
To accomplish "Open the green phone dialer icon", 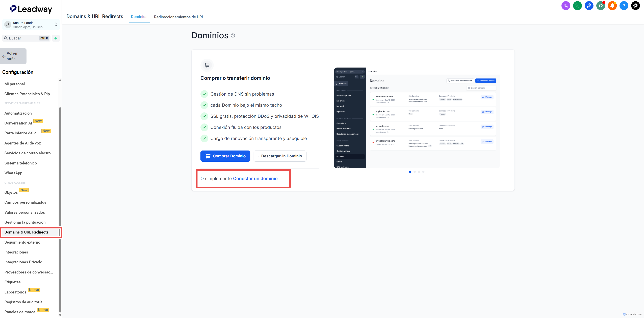I will click(577, 6).
